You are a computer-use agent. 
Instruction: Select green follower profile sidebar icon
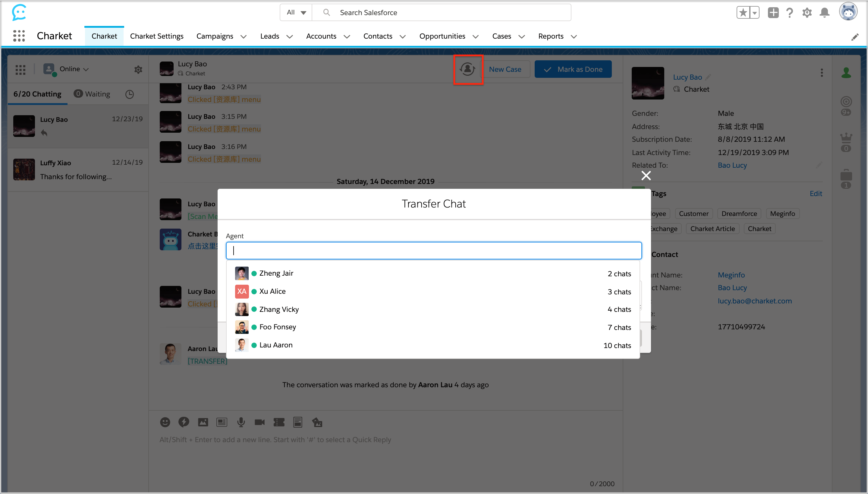pos(846,72)
